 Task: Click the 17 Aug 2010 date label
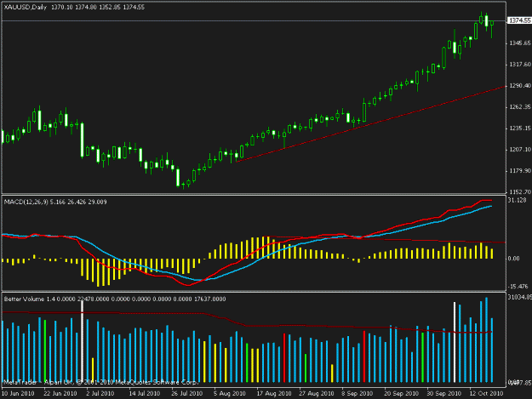(274, 394)
